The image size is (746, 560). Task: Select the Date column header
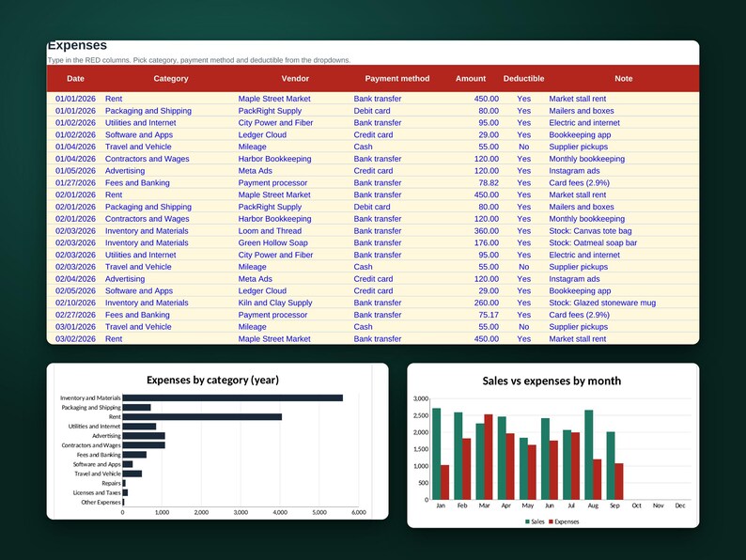[x=75, y=79]
